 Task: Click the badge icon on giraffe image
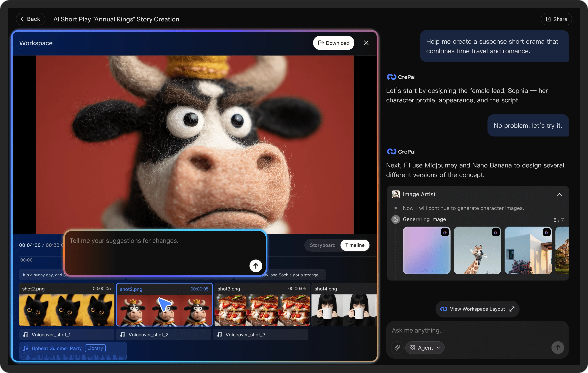495,232
